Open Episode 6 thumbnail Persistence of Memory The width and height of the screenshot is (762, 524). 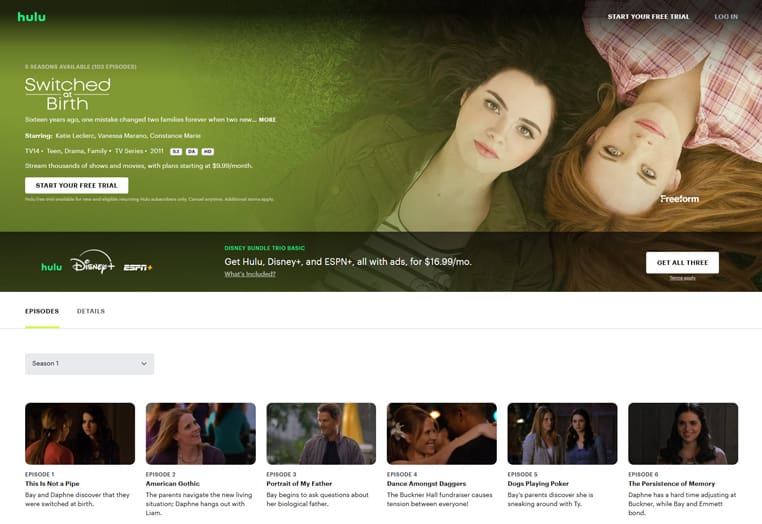coord(683,434)
